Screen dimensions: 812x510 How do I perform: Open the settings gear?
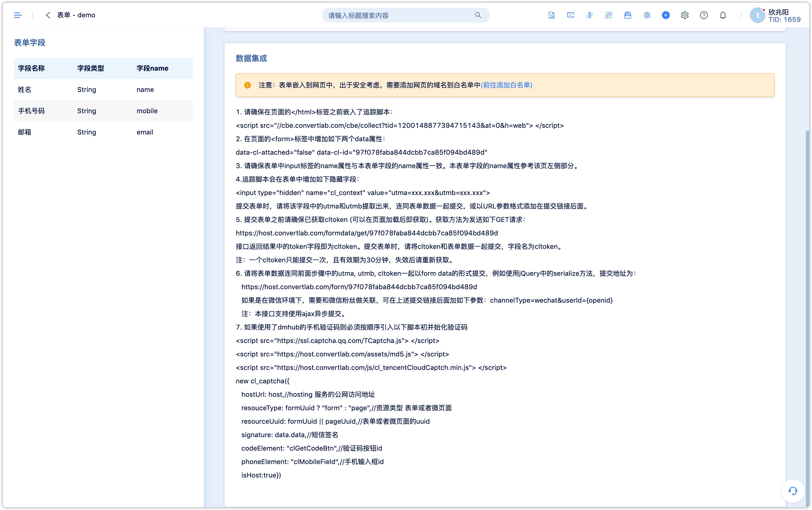point(685,15)
